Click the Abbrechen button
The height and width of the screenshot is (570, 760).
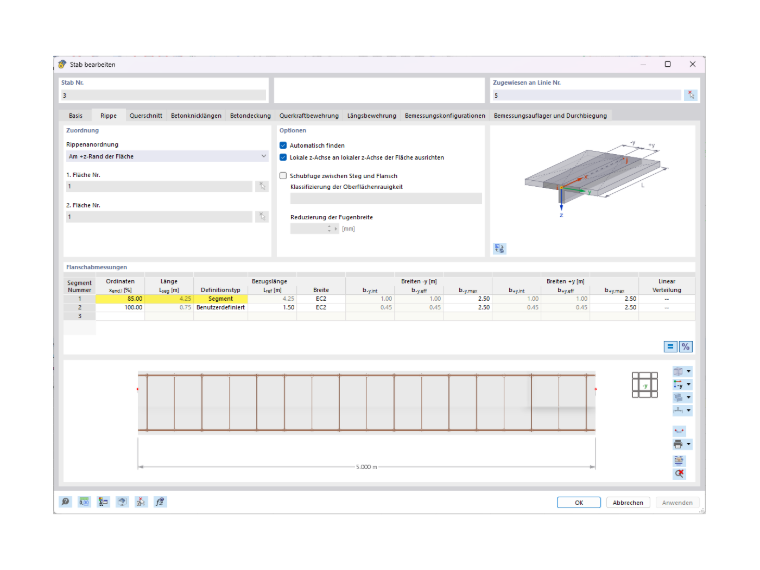click(x=628, y=503)
